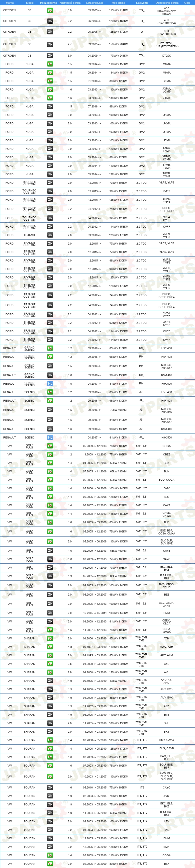This screenshot has height=868, width=195.
Task: Click body code 1T3
Action: click(142, 787)
